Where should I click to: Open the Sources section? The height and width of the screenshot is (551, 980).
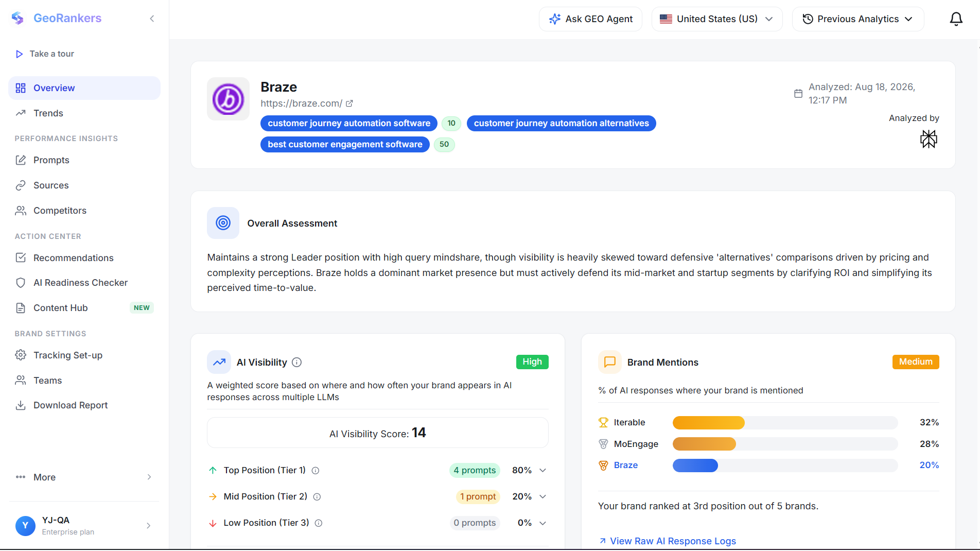[84, 185]
